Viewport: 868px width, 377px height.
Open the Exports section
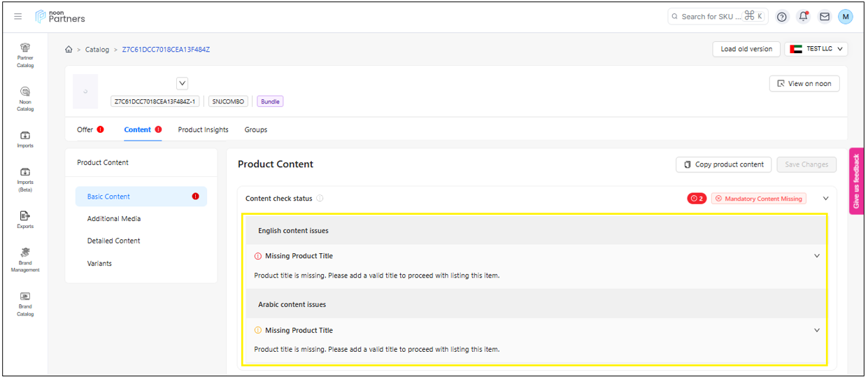25,220
